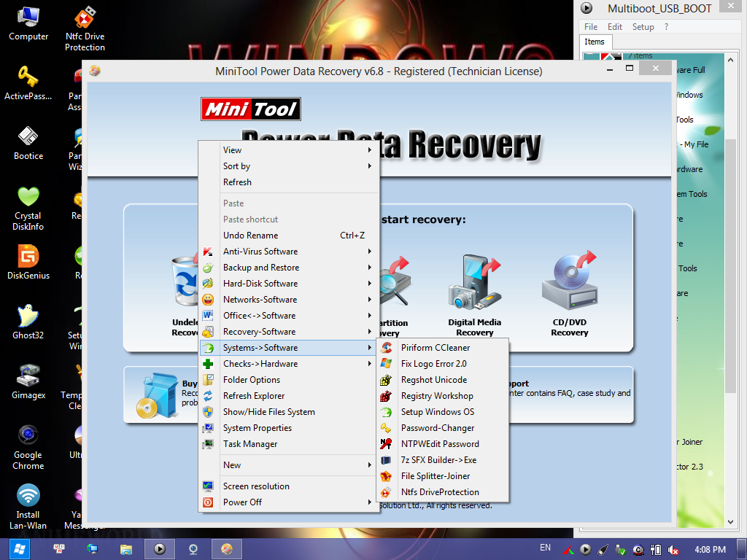Click the 4:08 PM clock
The height and width of the screenshot is (560, 747).
(710, 550)
